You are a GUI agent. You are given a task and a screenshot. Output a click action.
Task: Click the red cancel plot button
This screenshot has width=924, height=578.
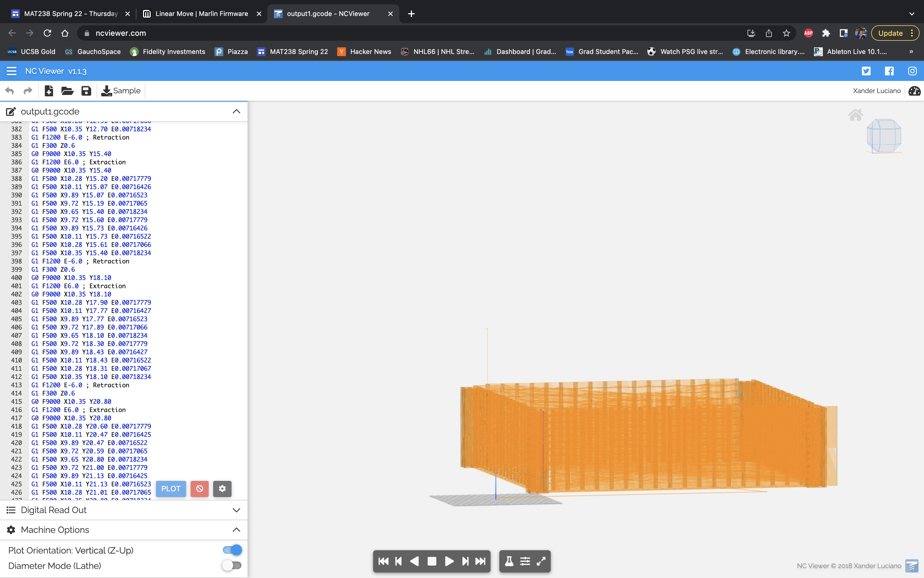(x=200, y=489)
